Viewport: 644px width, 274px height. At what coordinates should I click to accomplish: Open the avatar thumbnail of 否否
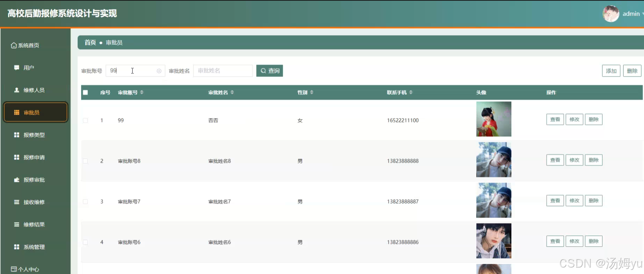pyautogui.click(x=494, y=119)
